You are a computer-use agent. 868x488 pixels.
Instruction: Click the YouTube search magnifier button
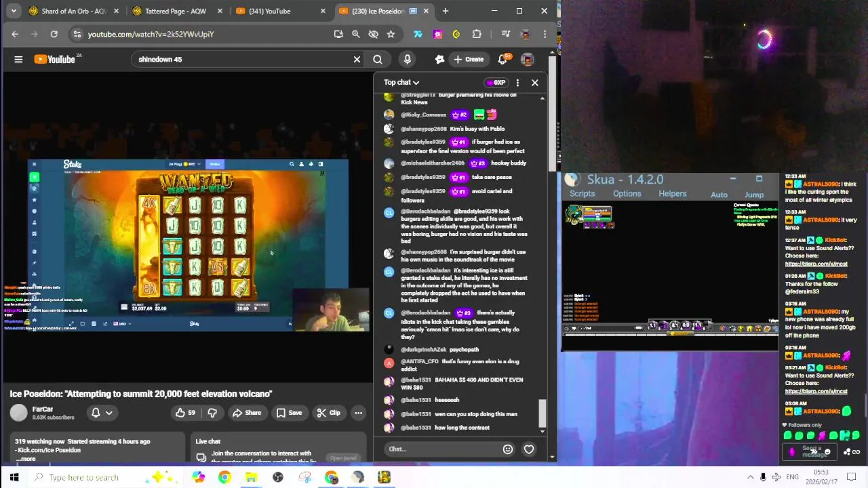378,59
